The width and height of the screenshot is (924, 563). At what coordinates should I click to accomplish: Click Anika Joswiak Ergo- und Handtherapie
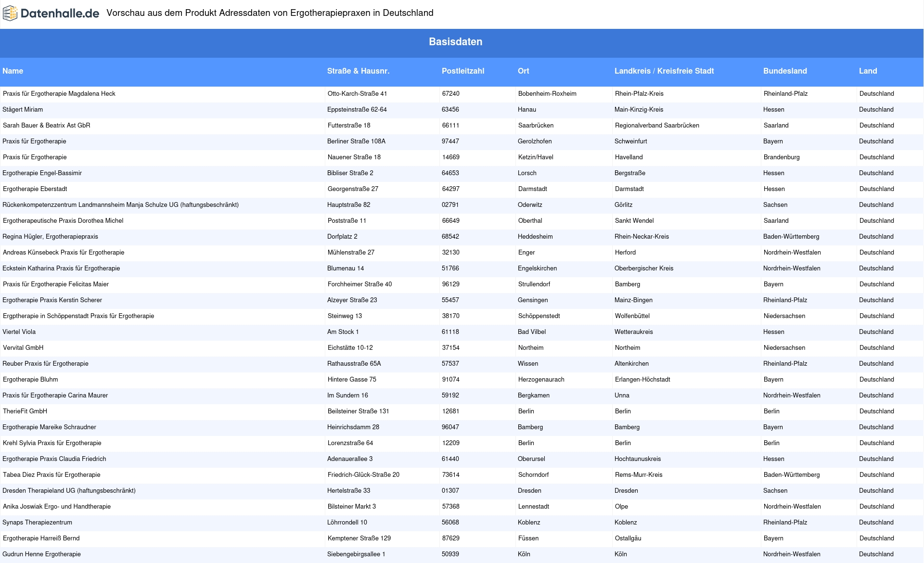57,507
